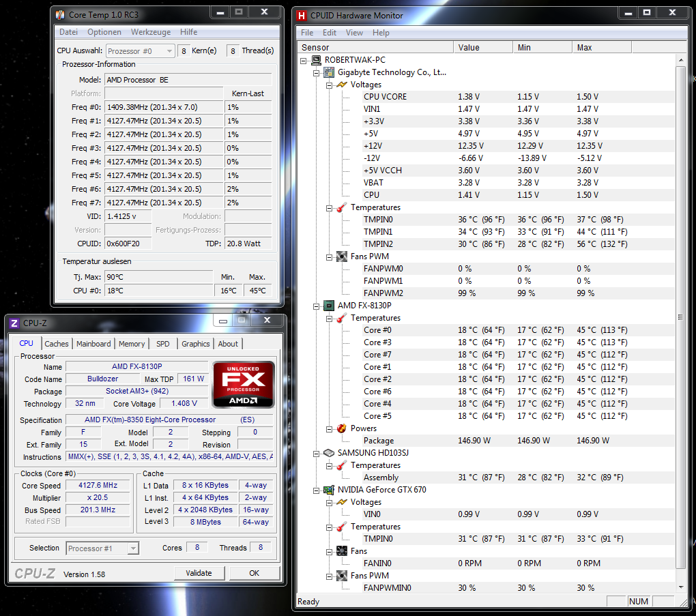Open the Werkzeuge menu in Core Temp
This screenshot has height=616, width=696.
(x=151, y=32)
